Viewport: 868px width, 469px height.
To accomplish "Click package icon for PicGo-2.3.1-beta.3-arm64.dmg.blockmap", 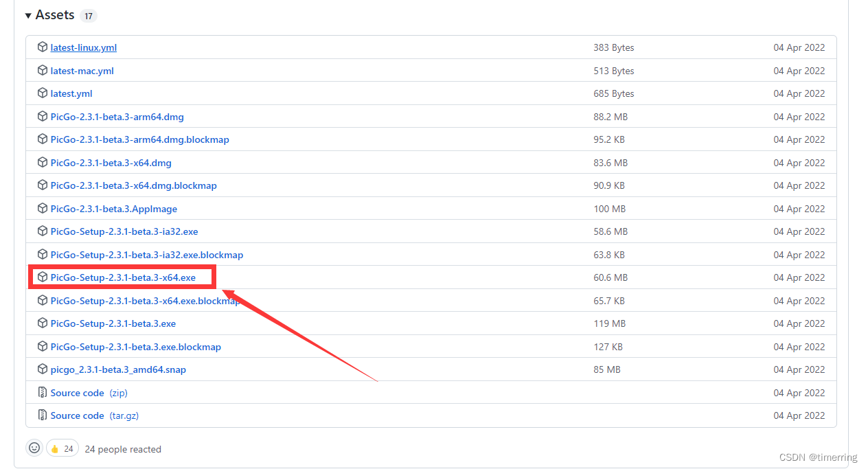I will pos(43,139).
